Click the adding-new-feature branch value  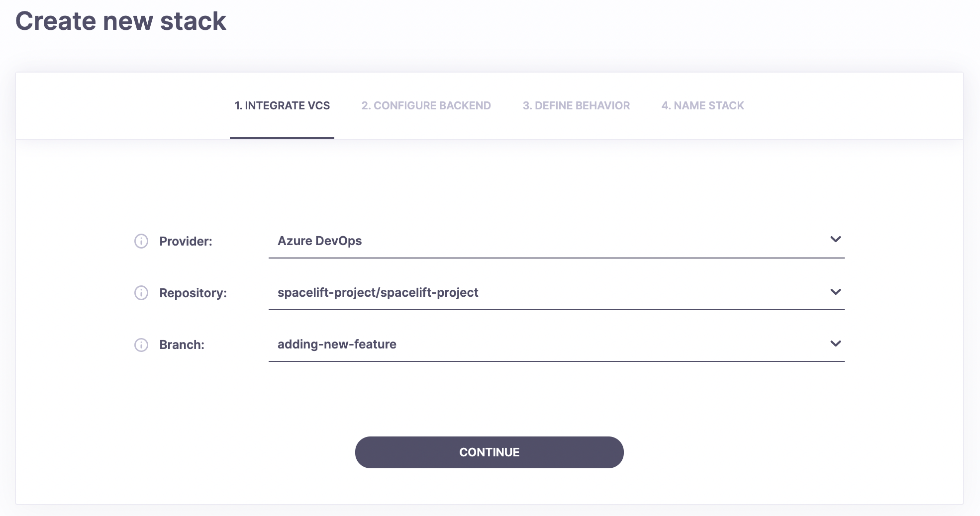(337, 344)
